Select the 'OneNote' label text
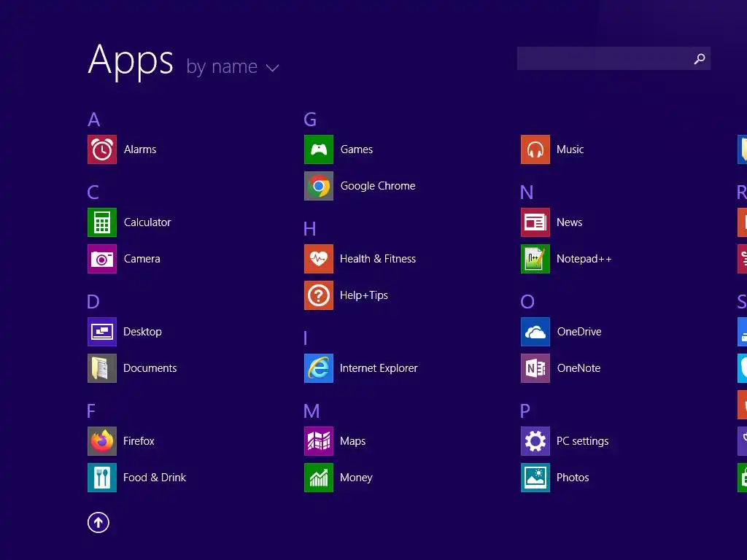 pyautogui.click(x=578, y=368)
